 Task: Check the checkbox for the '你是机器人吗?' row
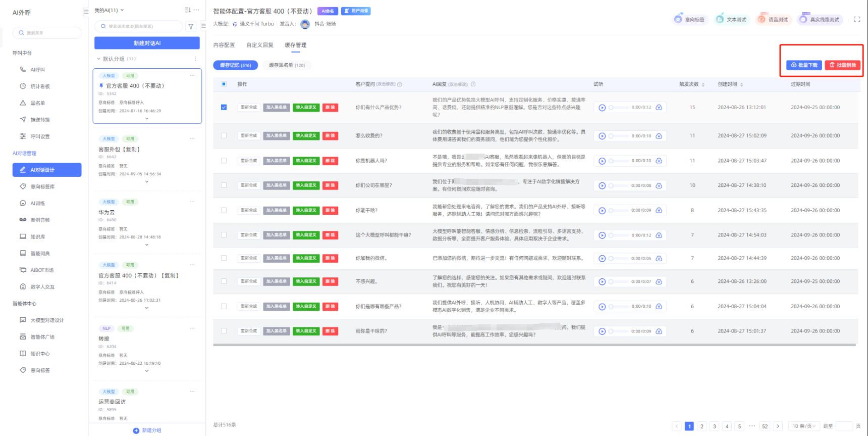pyautogui.click(x=224, y=161)
